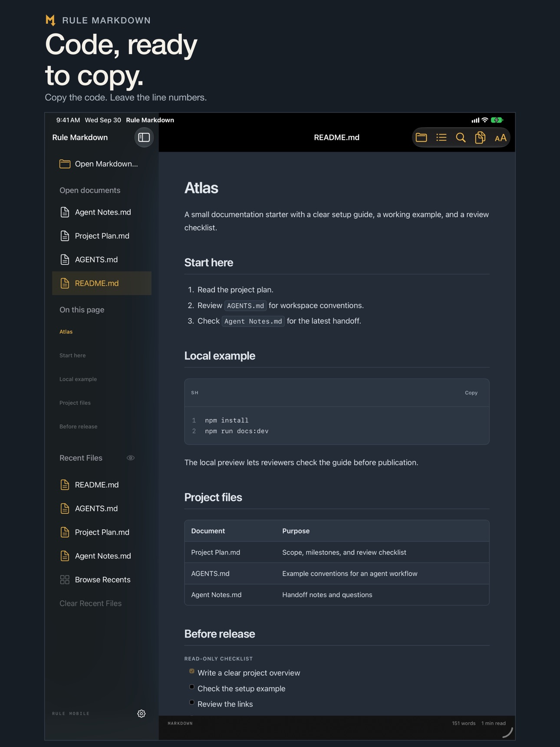Toggle the sidebar panel icon
560x747 pixels.
(144, 137)
